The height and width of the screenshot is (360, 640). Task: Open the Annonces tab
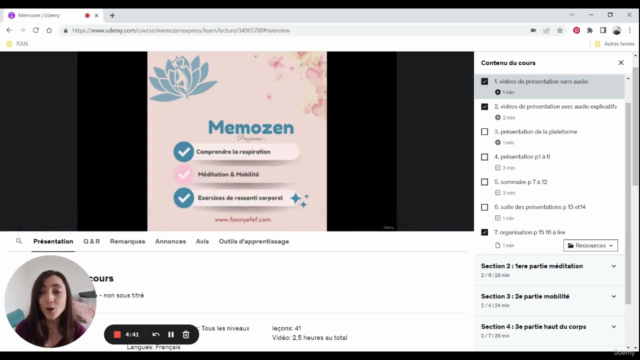pos(170,242)
